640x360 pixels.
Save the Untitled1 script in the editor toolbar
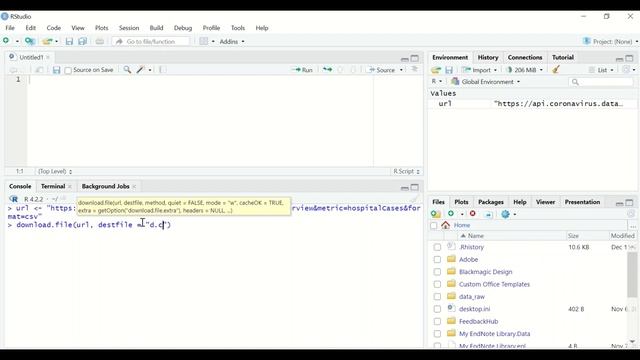pos(56,70)
